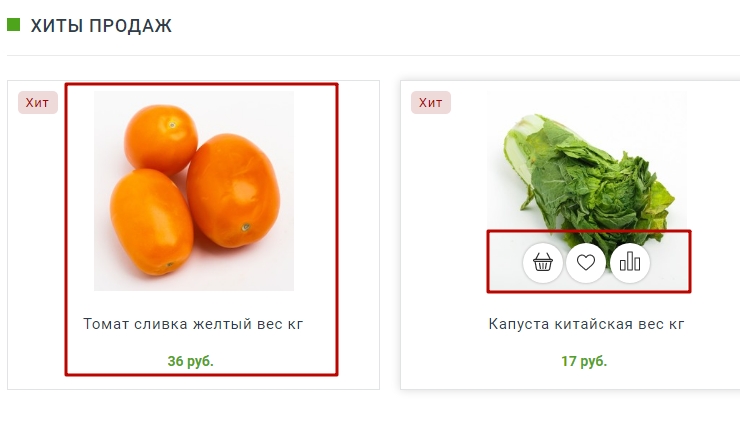Click the green square beside ХИТЫ ПРОДАЖ
The height and width of the screenshot is (423, 740).
click(x=14, y=24)
